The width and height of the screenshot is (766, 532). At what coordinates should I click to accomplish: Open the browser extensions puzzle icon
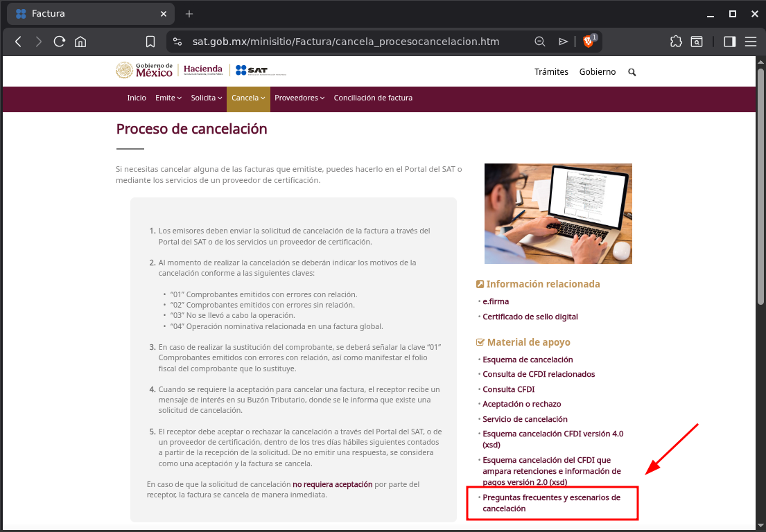tap(675, 42)
